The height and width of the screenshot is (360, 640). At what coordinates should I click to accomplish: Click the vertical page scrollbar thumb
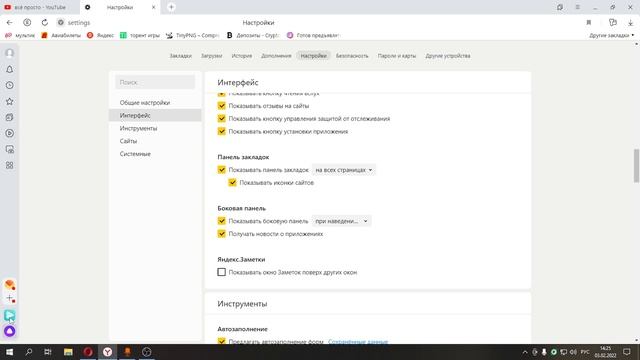tap(636, 166)
